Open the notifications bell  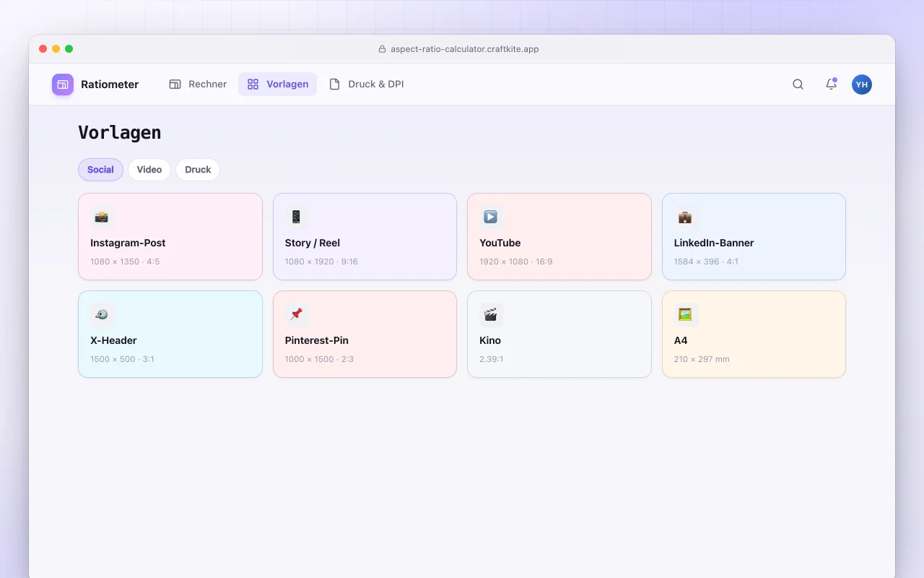pos(831,85)
